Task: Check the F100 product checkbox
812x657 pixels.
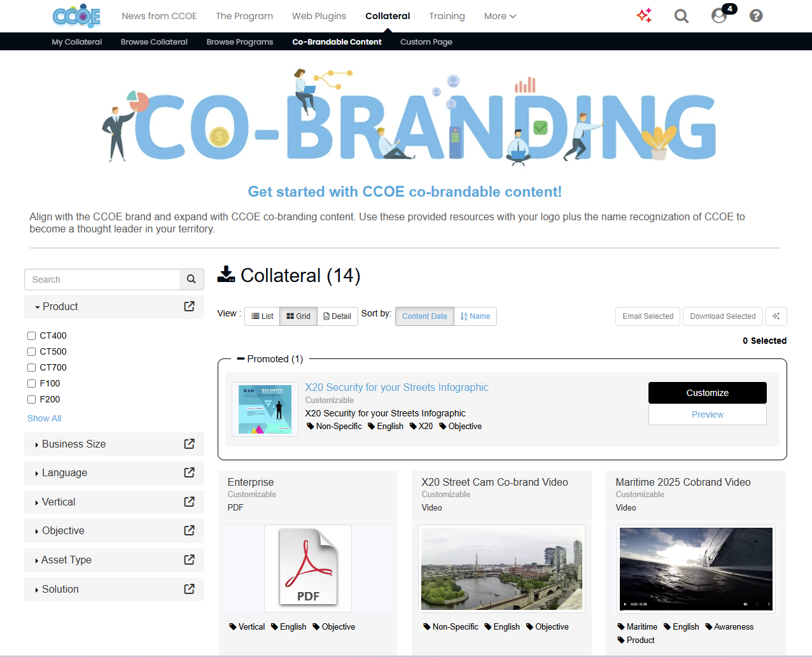Action: coord(31,383)
